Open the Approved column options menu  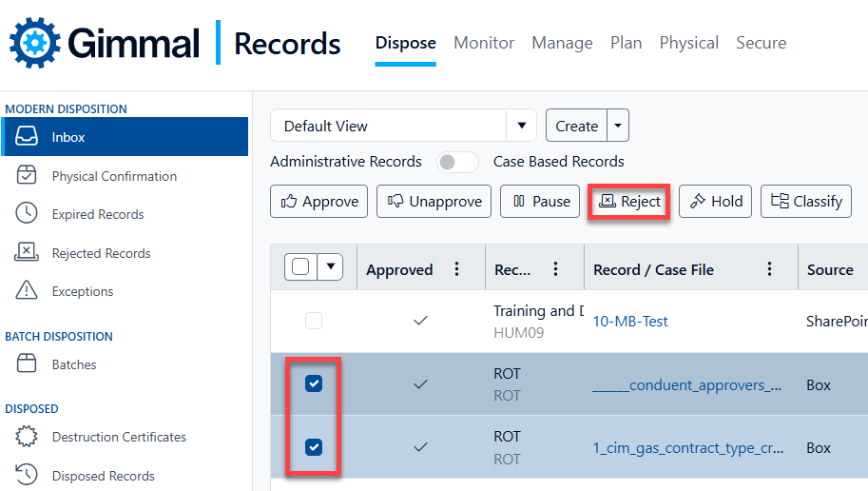coord(457,270)
